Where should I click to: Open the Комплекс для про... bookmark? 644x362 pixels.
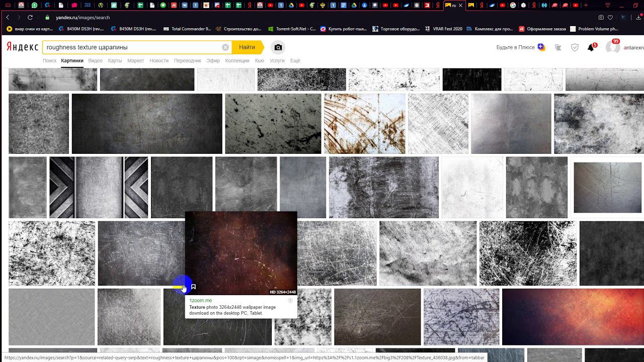point(490,29)
